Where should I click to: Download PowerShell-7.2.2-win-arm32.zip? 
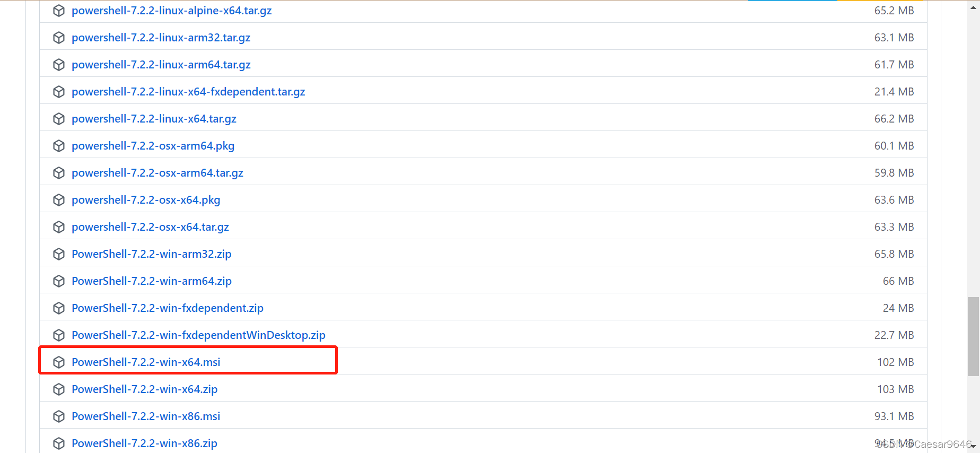point(152,254)
